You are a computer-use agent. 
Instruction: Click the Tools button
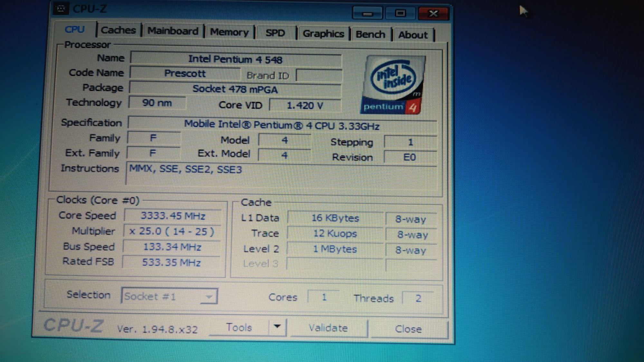click(x=239, y=327)
